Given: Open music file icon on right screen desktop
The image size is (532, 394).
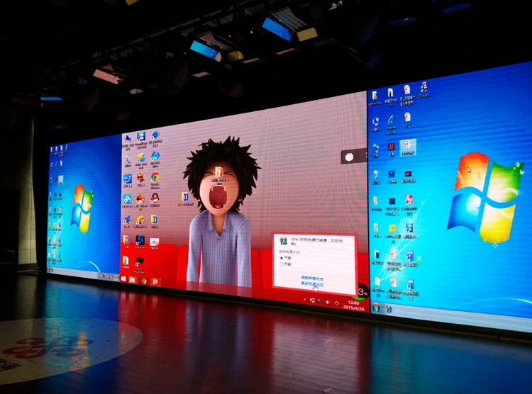Looking at the screenshot, I should [x=423, y=87].
